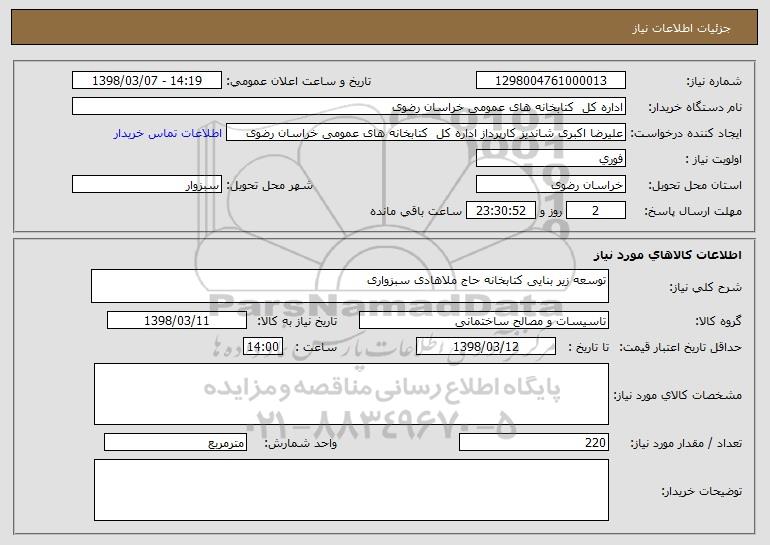Select the اولویت نیاز field showing فوری

(x=550, y=159)
